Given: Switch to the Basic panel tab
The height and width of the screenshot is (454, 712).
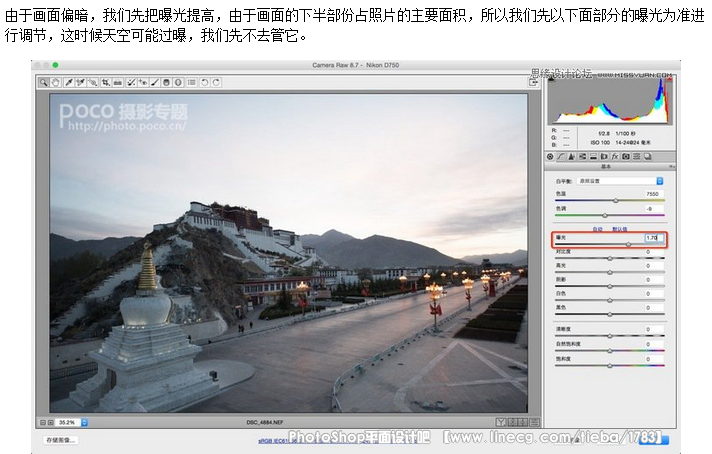Looking at the screenshot, I should pos(550,157).
